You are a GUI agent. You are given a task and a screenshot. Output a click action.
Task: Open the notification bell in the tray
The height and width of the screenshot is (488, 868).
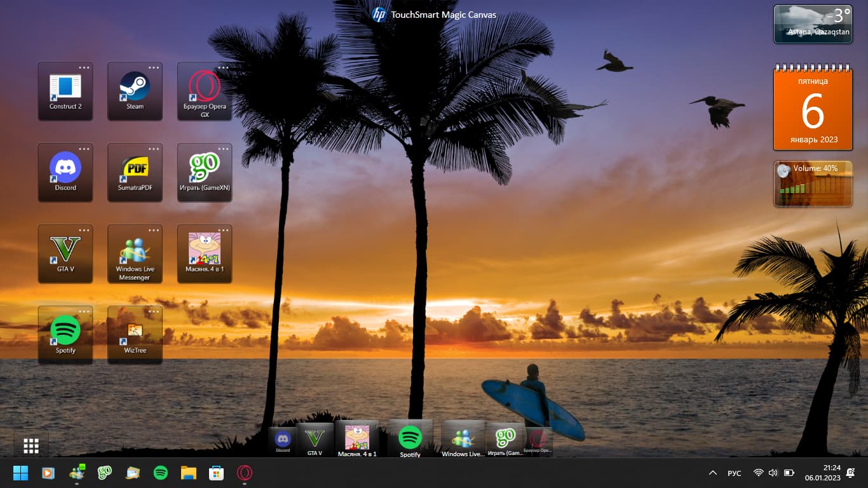click(851, 473)
